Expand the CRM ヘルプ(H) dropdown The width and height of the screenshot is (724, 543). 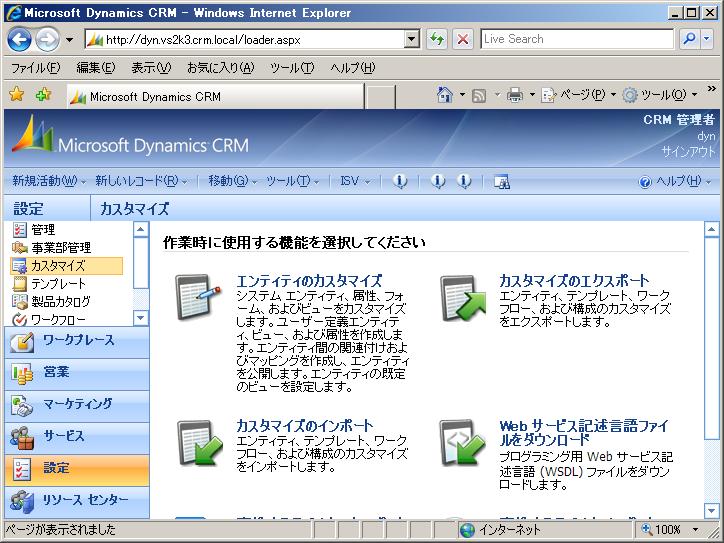[675, 181]
